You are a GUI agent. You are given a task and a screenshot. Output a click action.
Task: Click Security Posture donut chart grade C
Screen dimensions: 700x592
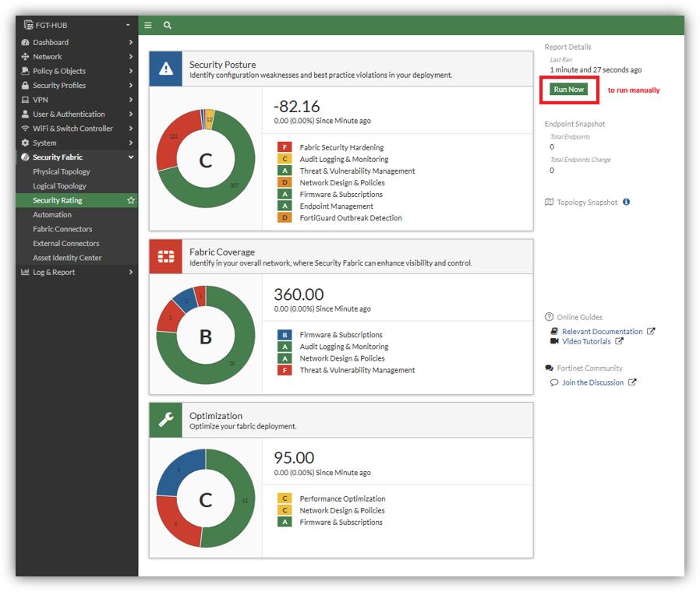tap(205, 159)
